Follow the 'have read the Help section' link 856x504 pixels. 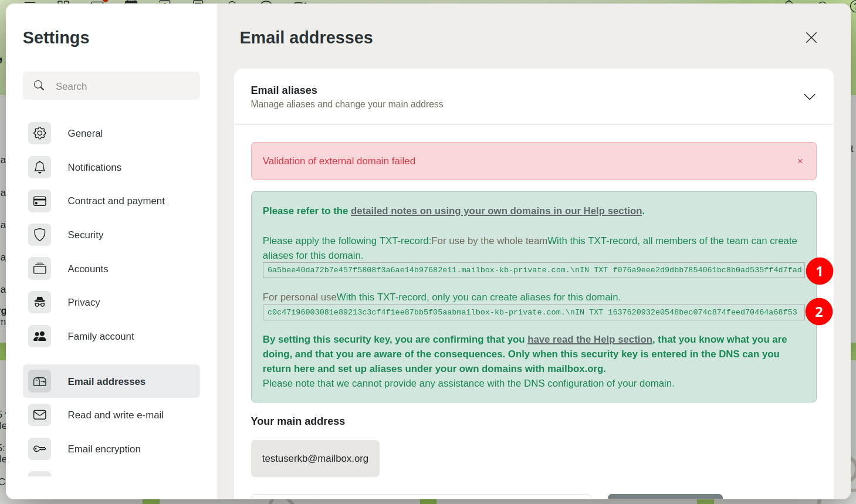click(589, 340)
